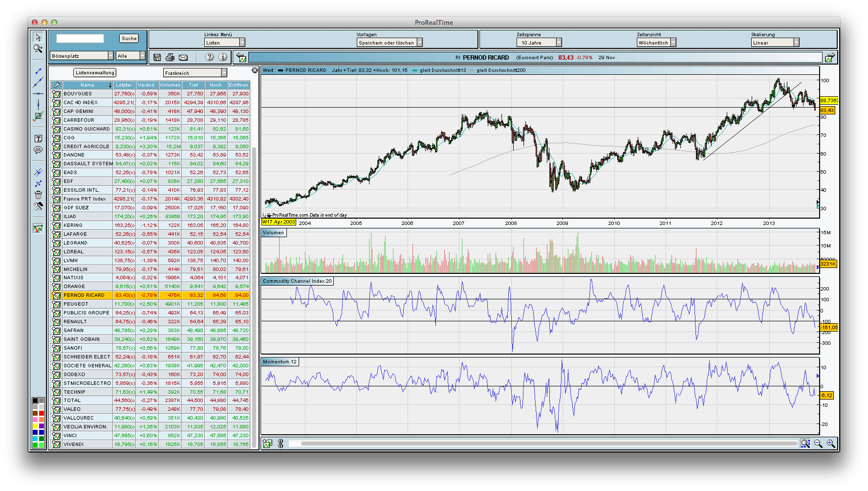Pick the purple color swatch
868x491 pixels.
pos(42,426)
